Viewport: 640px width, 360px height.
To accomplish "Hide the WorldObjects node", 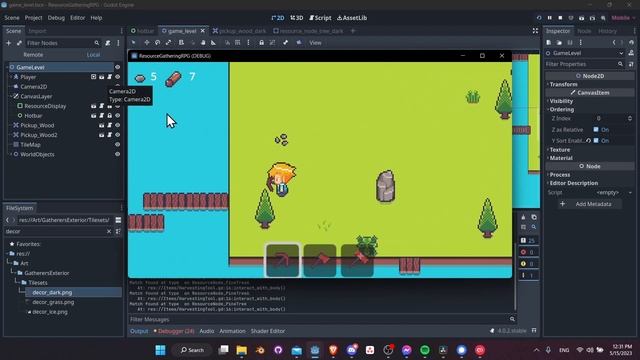I will pyautogui.click(x=118, y=154).
